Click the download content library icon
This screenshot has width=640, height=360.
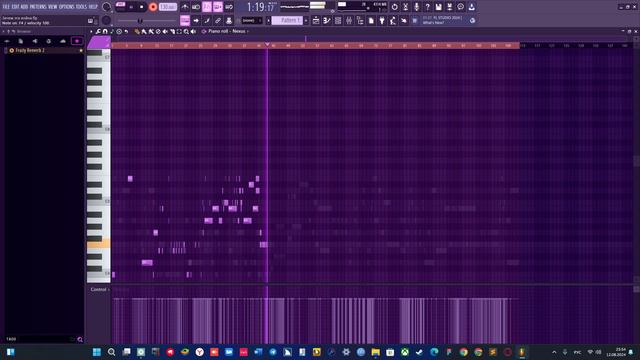click(471, 7)
